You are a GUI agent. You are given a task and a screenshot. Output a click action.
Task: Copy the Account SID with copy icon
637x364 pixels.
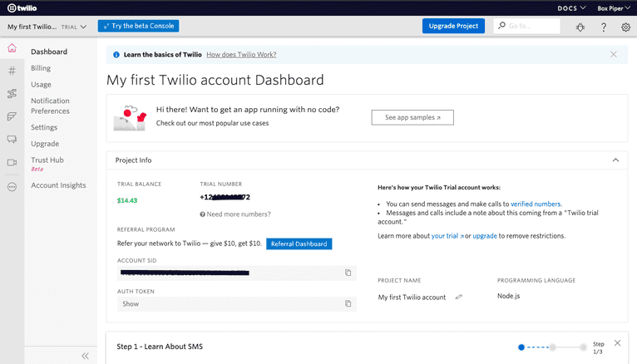point(348,273)
